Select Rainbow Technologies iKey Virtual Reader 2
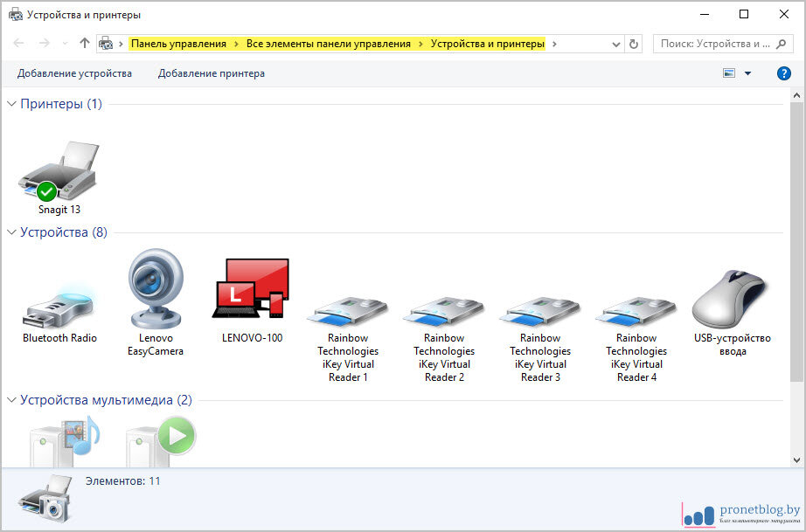 tap(443, 312)
